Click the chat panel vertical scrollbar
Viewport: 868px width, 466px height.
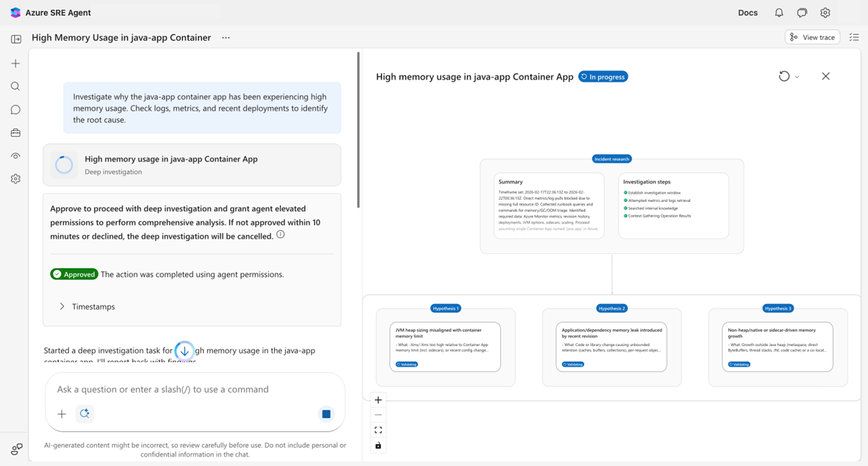[359, 130]
